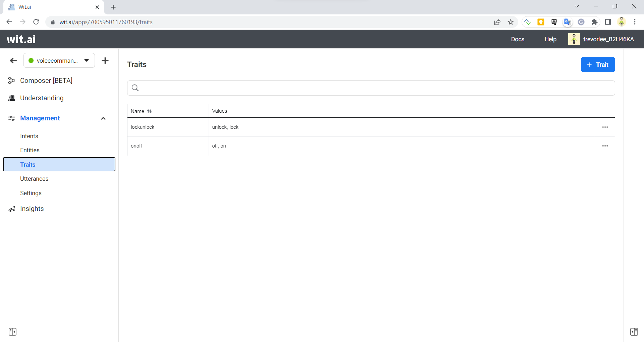Go to Entities page

pyautogui.click(x=30, y=150)
